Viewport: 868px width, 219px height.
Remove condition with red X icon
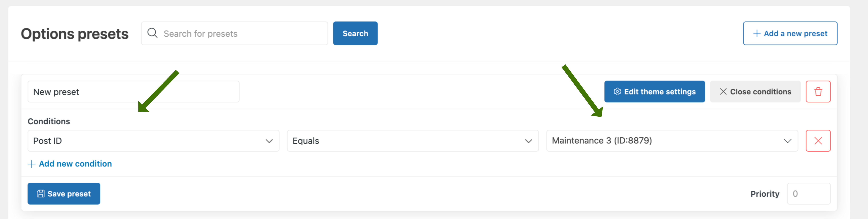click(x=818, y=141)
